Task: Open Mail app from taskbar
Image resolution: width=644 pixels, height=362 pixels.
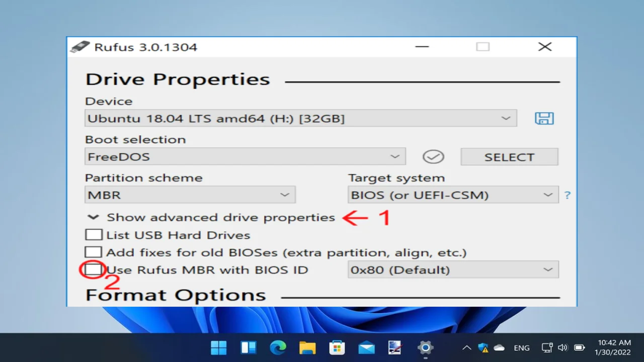Action: click(366, 347)
